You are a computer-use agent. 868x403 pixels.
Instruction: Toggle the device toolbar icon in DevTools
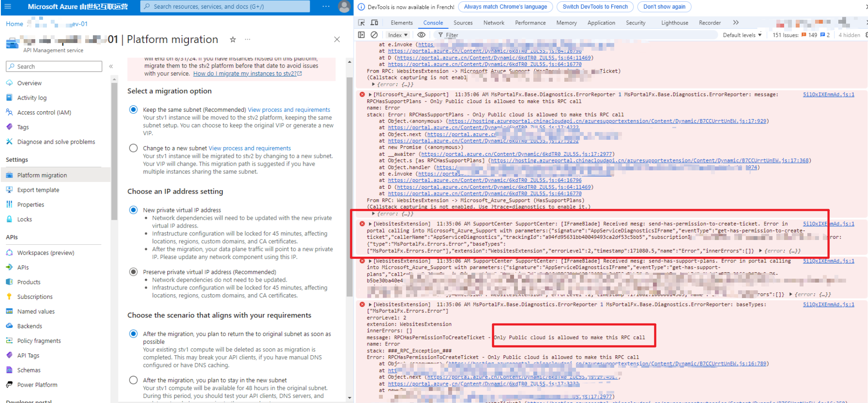point(374,23)
